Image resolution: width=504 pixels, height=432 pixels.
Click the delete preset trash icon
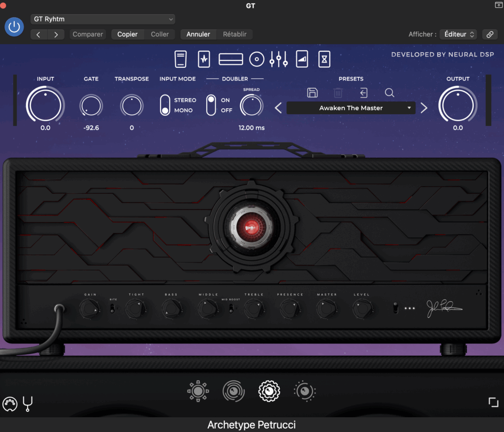click(x=338, y=93)
